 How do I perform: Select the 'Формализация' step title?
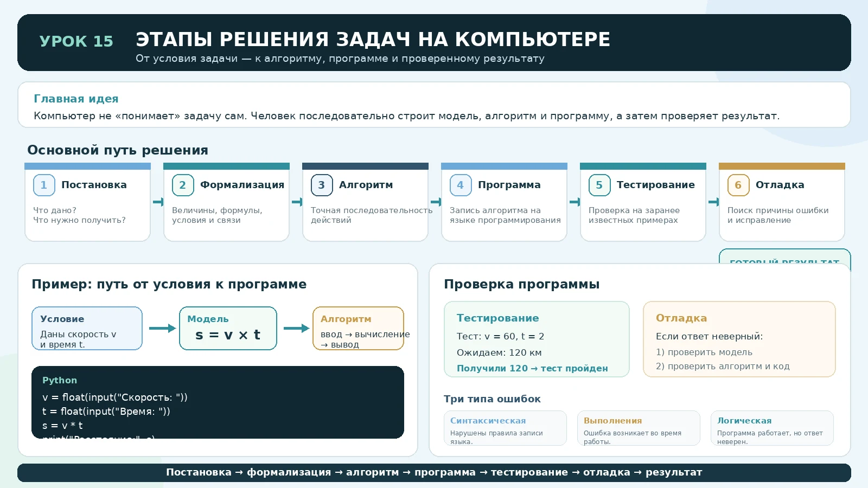242,185
